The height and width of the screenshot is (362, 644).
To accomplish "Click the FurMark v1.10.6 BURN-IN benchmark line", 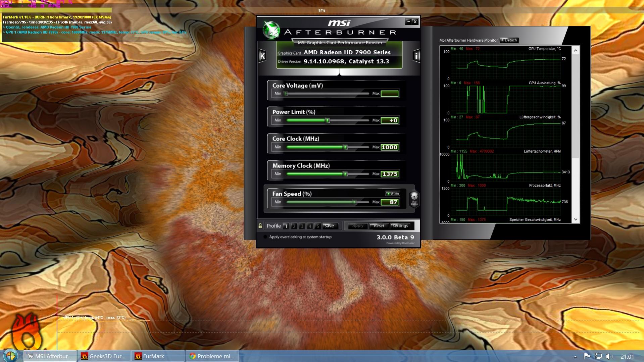I will coord(57,17).
